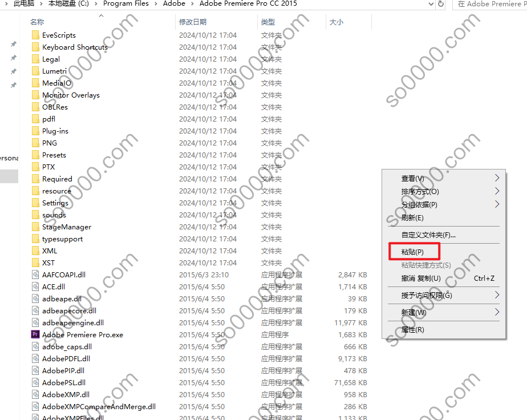Sort files by the 修改日期 column header
This screenshot has height=420, width=527.
193,22
